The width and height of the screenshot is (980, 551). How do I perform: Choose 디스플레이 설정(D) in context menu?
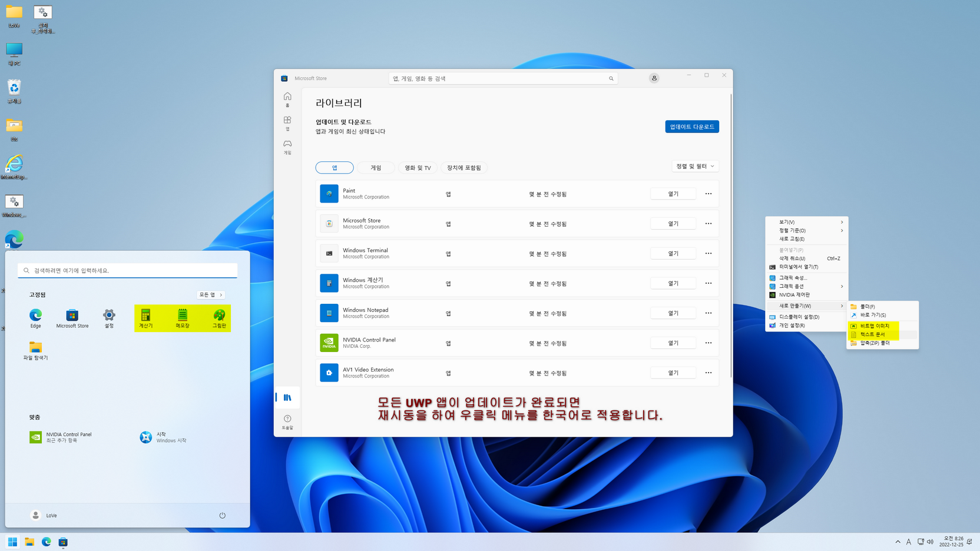tap(807, 317)
